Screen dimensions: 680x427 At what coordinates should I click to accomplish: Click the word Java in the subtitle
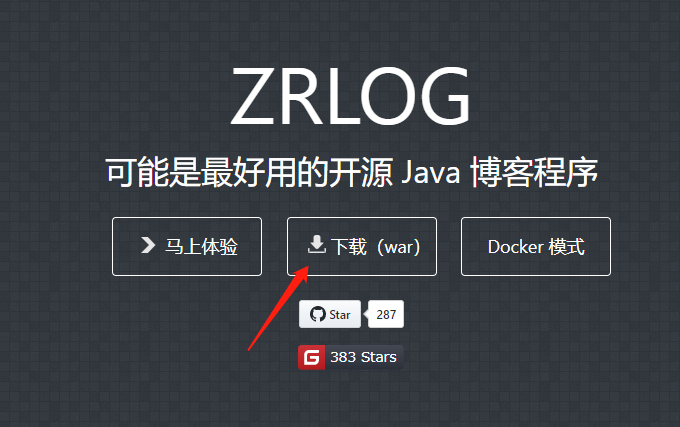click(431, 173)
